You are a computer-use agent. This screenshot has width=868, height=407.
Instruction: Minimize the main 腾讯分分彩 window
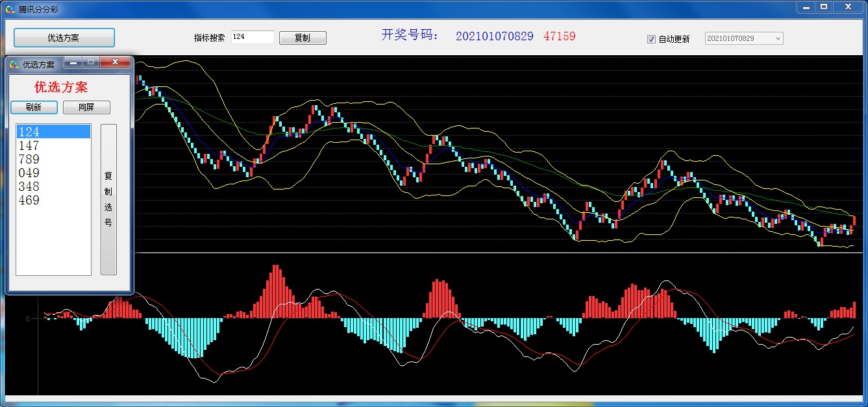[806, 6]
